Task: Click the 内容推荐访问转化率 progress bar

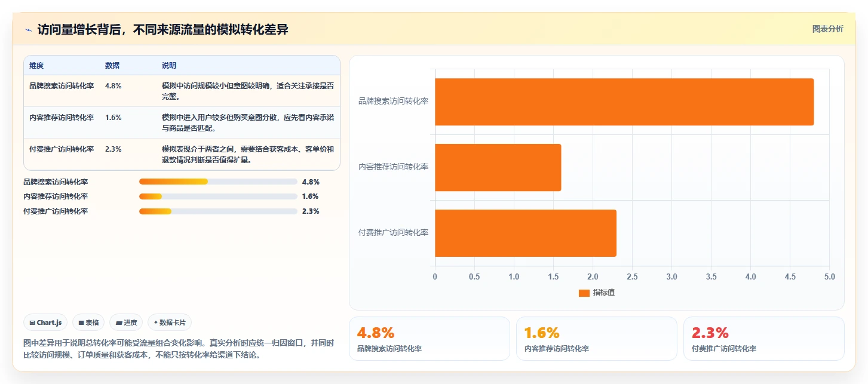Action: 218,196
